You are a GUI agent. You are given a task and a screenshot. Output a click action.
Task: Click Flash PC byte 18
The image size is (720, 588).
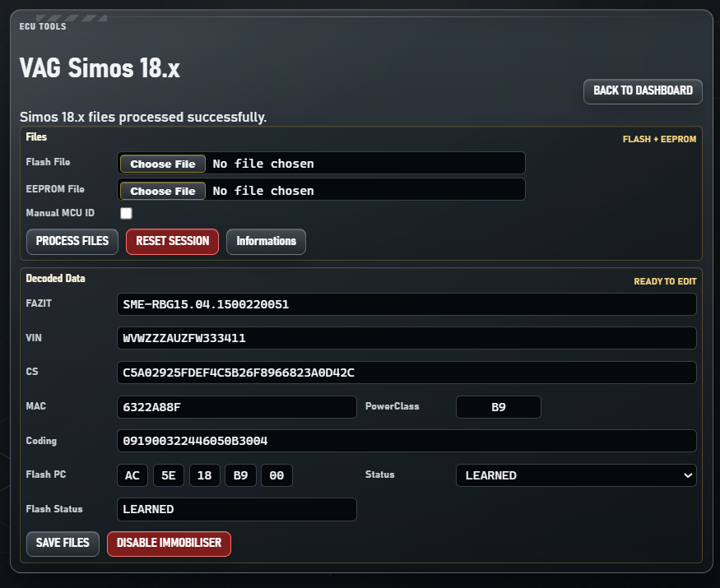point(204,475)
